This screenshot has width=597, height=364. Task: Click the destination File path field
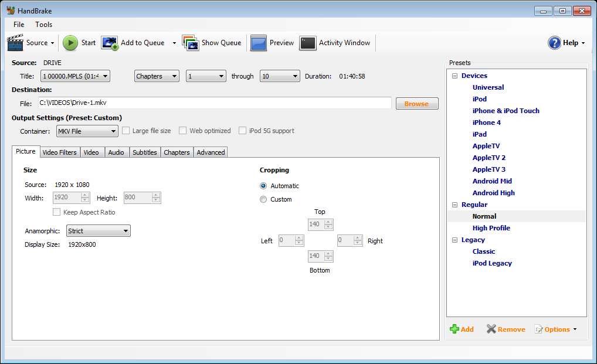coord(214,103)
